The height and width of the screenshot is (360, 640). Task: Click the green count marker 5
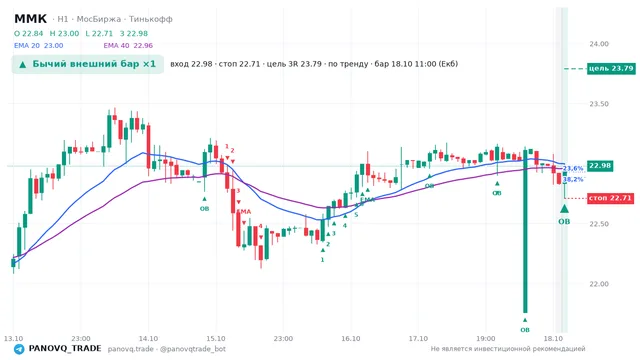point(356,215)
